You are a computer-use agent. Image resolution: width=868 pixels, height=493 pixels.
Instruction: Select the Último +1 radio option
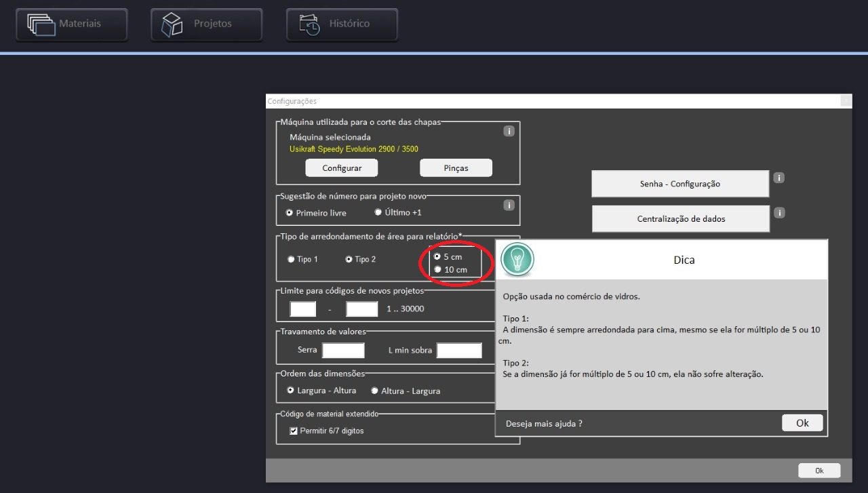coord(378,212)
